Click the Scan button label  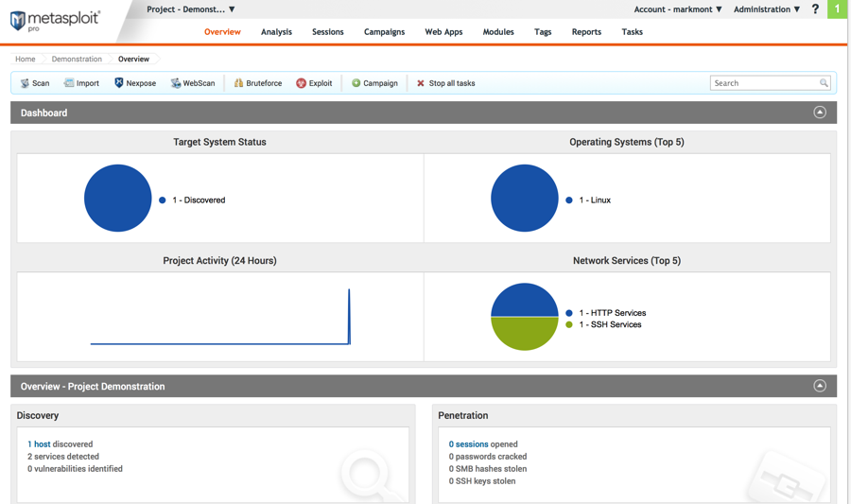(41, 83)
